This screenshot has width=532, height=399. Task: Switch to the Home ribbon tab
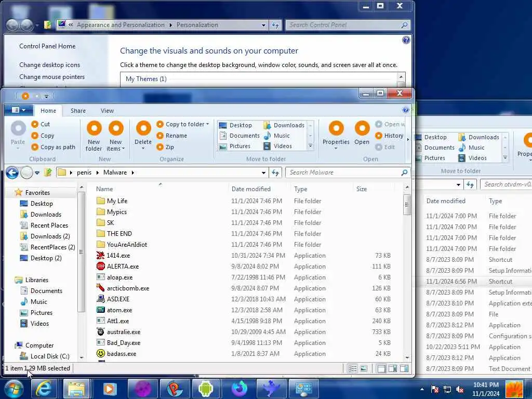48,111
